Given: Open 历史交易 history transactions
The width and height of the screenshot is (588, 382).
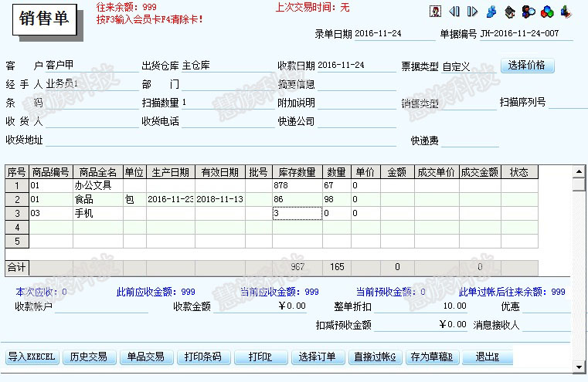Looking at the screenshot, I should pos(90,357).
